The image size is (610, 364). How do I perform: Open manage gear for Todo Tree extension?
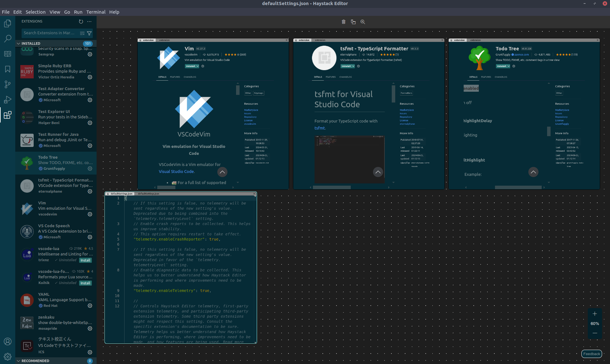click(x=90, y=169)
